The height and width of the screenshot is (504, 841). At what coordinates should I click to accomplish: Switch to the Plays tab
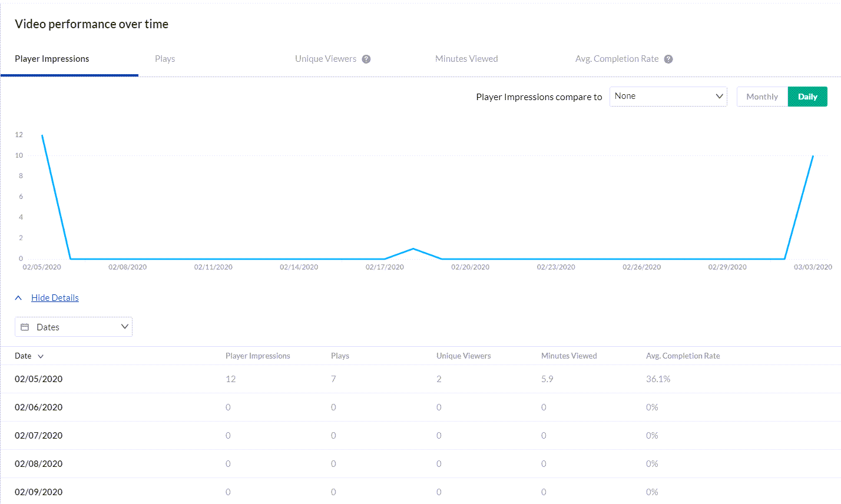tap(165, 59)
